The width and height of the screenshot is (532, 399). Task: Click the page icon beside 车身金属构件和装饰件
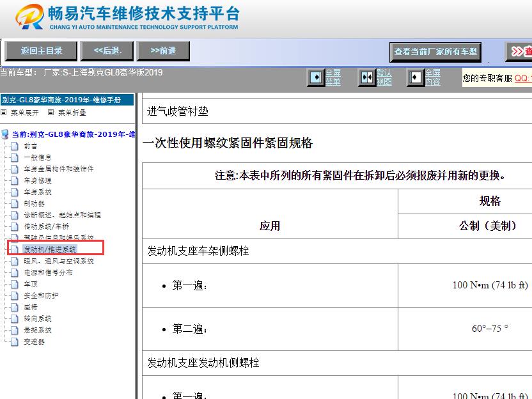coord(15,169)
